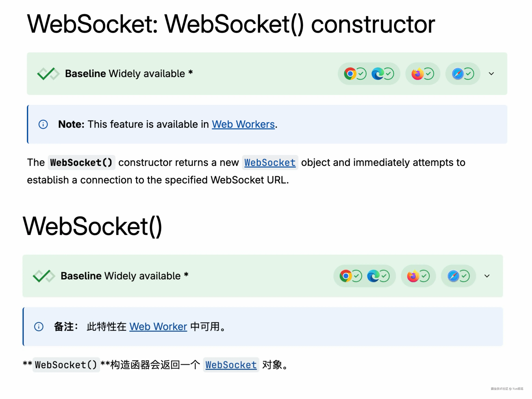Open the Web Worker link in Chinese note
Image resolution: width=532 pixels, height=399 pixels.
(158, 327)
